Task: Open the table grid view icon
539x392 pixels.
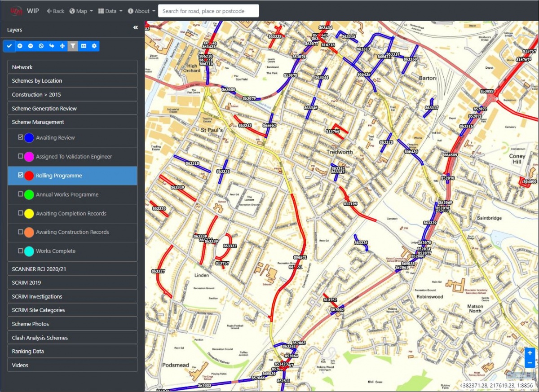Action: pyautogui.click(x=84, y=46)
